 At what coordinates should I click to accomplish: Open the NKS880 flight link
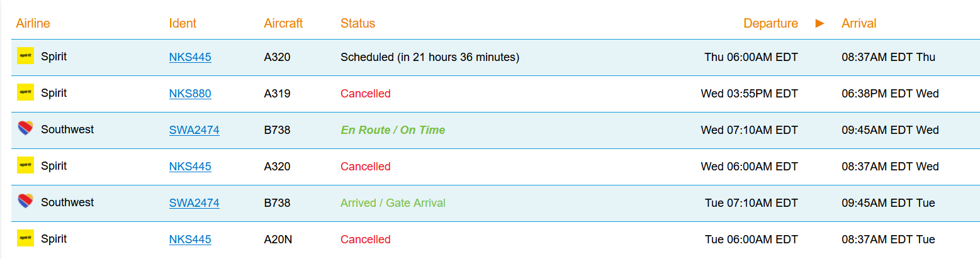point(190,94)
